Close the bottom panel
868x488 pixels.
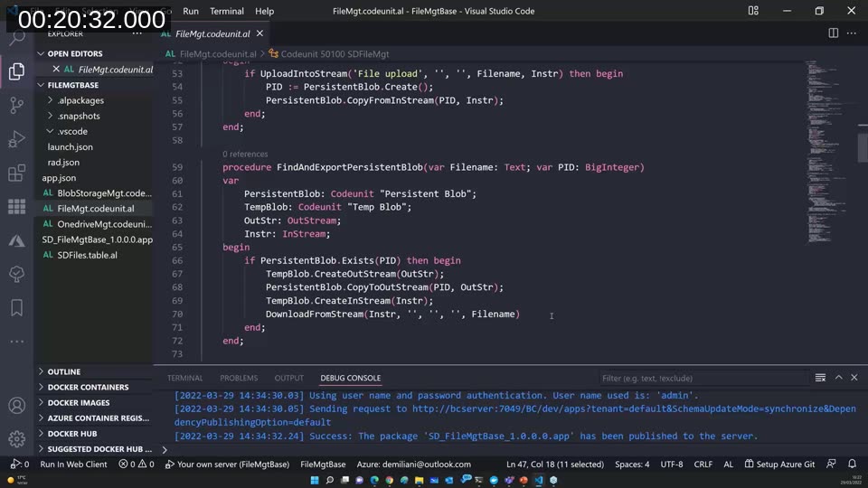tap(854, 378)
